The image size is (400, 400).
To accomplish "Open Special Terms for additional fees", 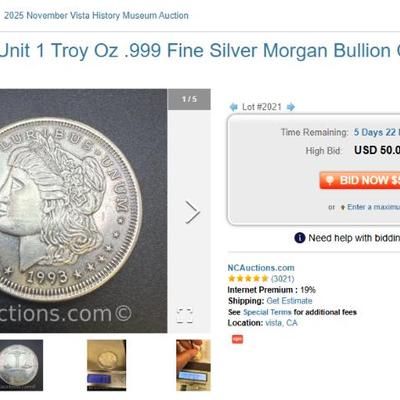I will [x=267, y=312].
